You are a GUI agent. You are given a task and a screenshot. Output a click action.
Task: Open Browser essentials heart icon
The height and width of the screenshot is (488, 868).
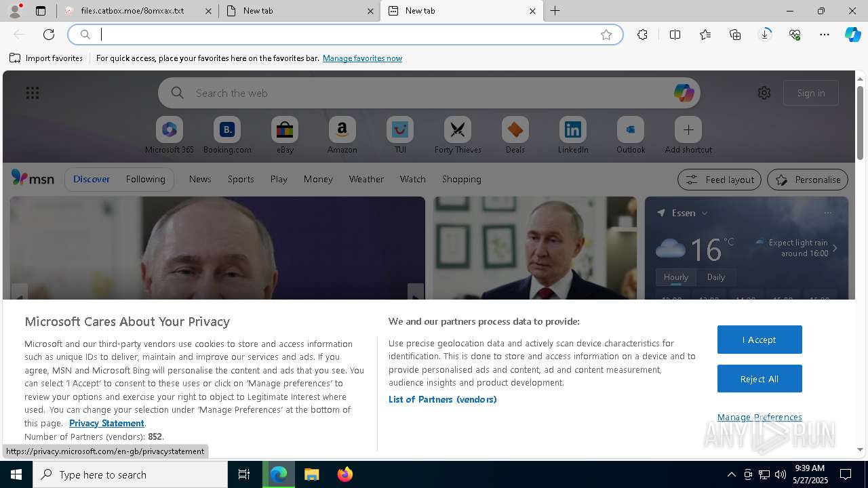click(x=795, y=35)
